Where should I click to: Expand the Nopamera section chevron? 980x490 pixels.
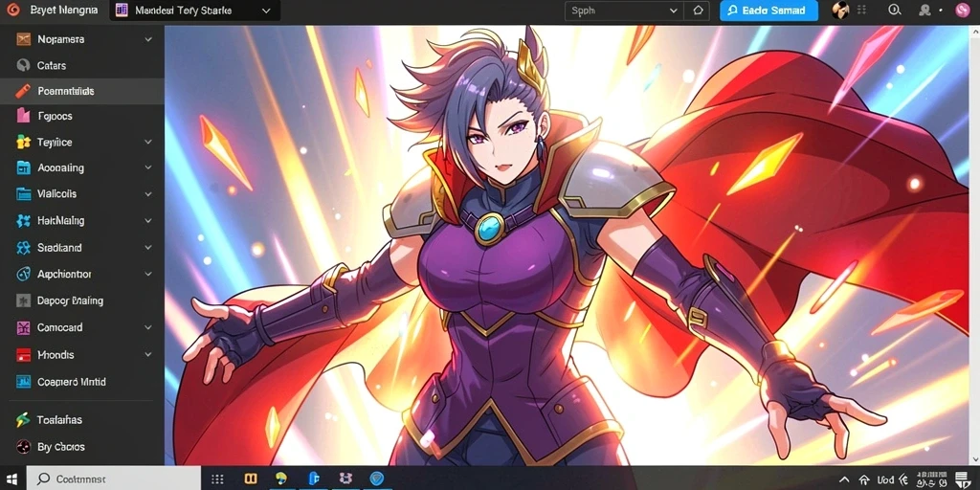click(x=148, y=39)
